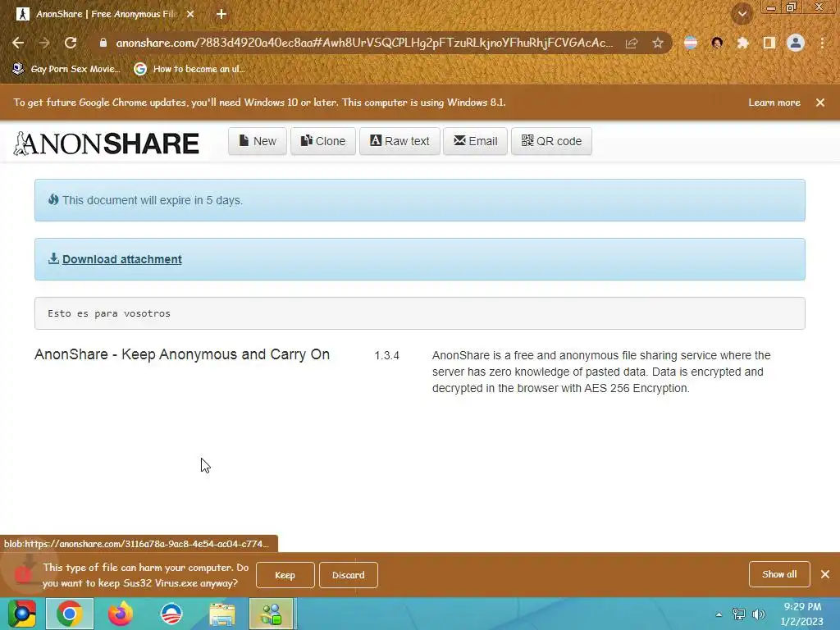Click the Download attachment link
Screen dimensions: 840x630
click(x=122, y=259)
